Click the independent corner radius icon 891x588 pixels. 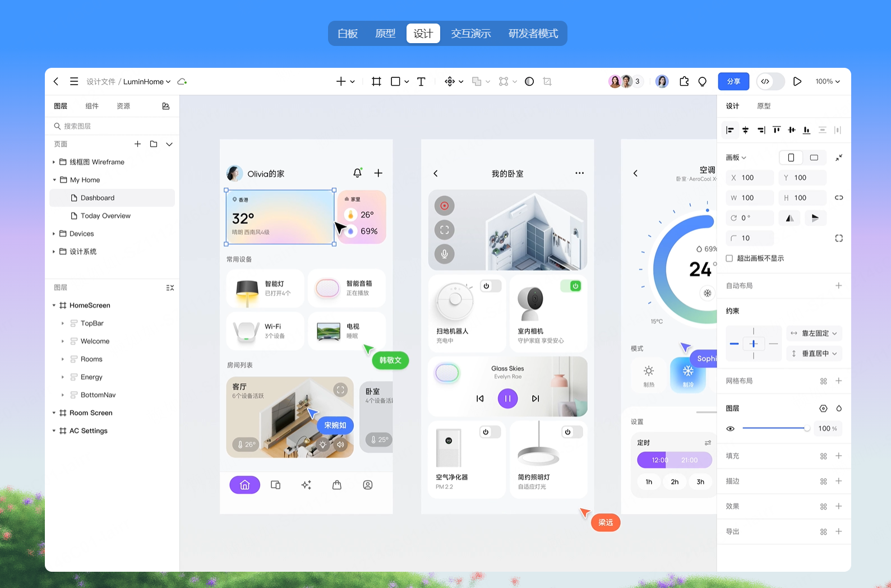839,238
